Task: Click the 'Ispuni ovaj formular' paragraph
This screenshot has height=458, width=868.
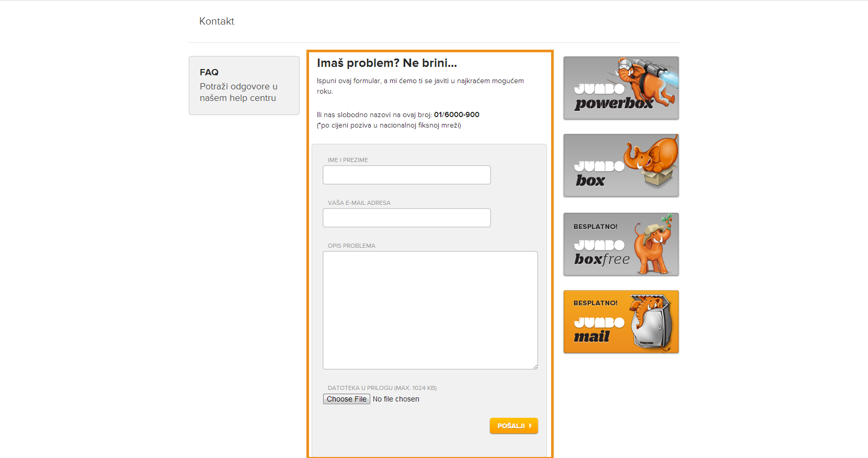Action: [x=420, y=86]
